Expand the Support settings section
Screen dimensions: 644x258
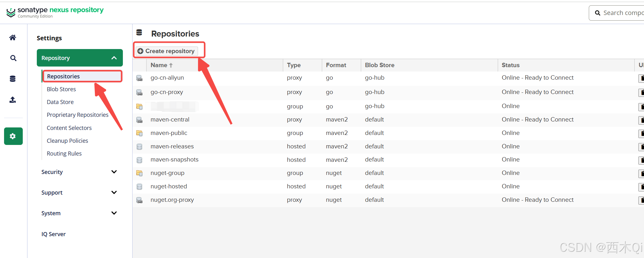tap(79, 193)
